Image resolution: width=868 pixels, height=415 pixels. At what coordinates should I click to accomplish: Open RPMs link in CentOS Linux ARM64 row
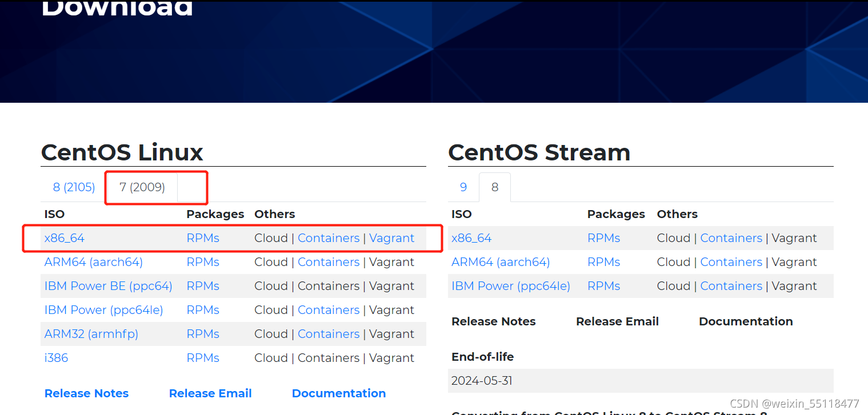[203, 262]
